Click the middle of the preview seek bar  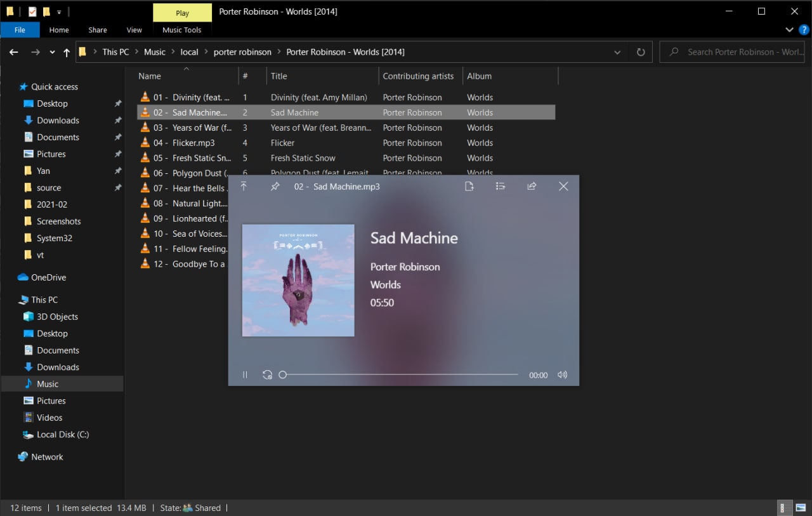tap(400, 375)
